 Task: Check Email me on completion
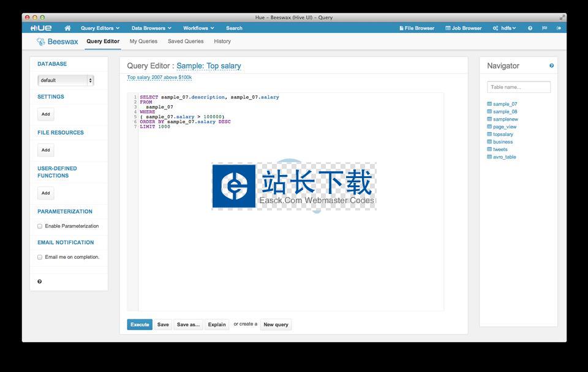click(40, 258)
